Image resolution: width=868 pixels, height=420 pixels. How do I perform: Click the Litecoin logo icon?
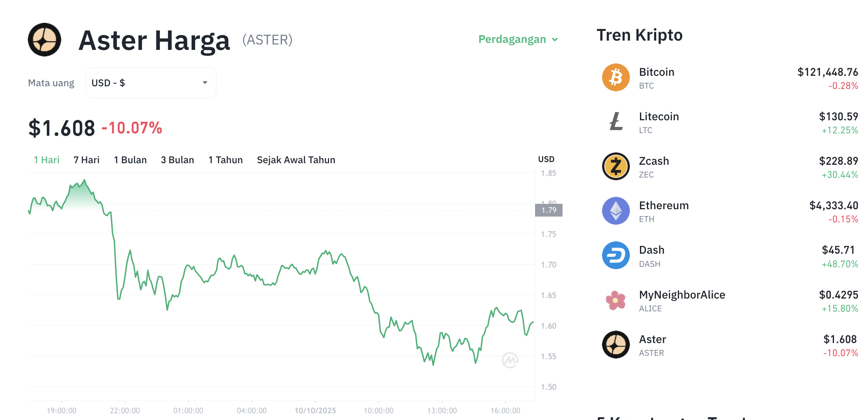click(x=616, y=122)
